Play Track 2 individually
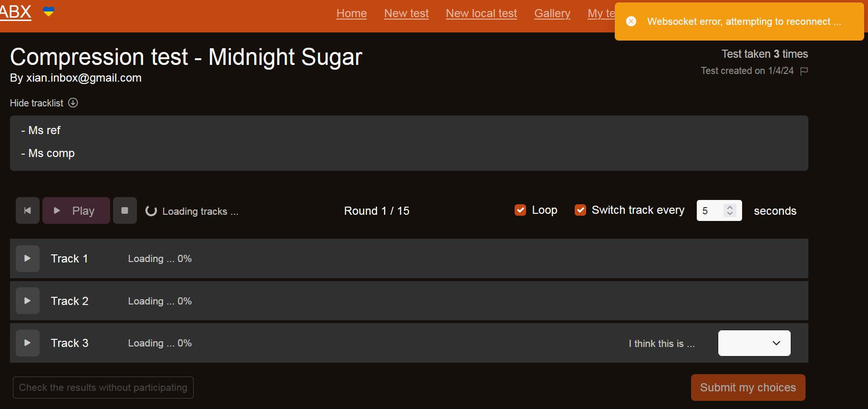 pos(28,301)
